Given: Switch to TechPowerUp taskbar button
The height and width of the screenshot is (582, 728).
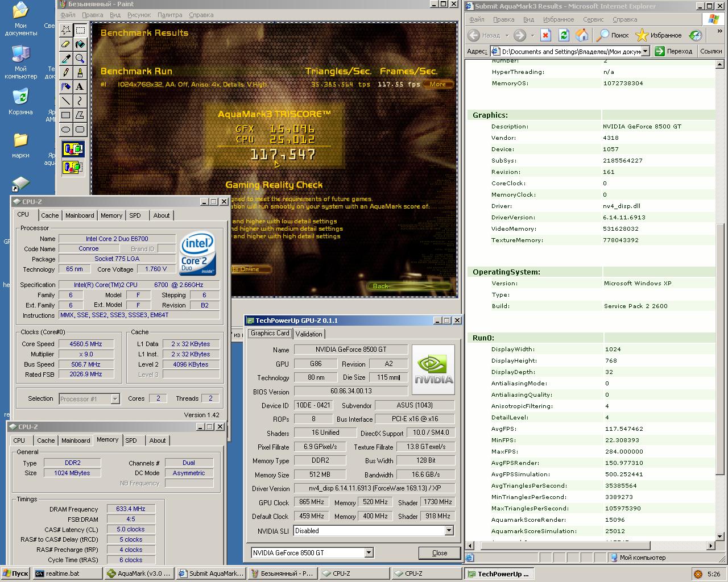Looking at the screenshot, I should 499,573.
